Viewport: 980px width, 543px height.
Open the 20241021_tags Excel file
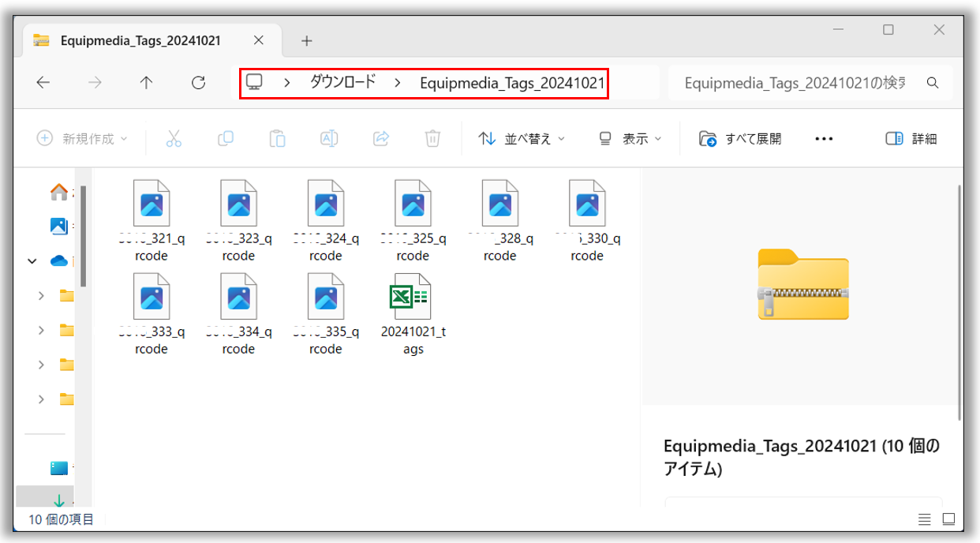(413, 313)
